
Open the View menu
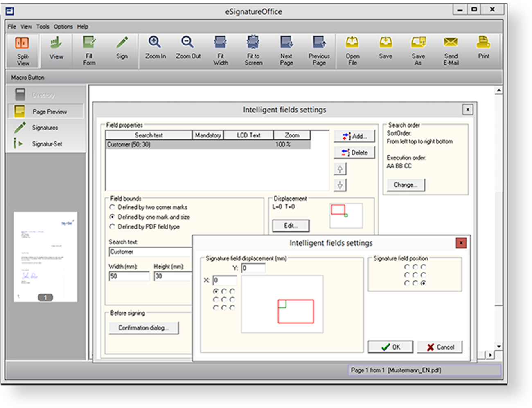coord(26,27)
